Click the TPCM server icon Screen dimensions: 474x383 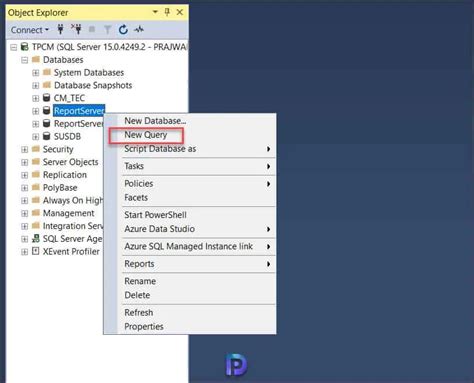pos(24,46)
